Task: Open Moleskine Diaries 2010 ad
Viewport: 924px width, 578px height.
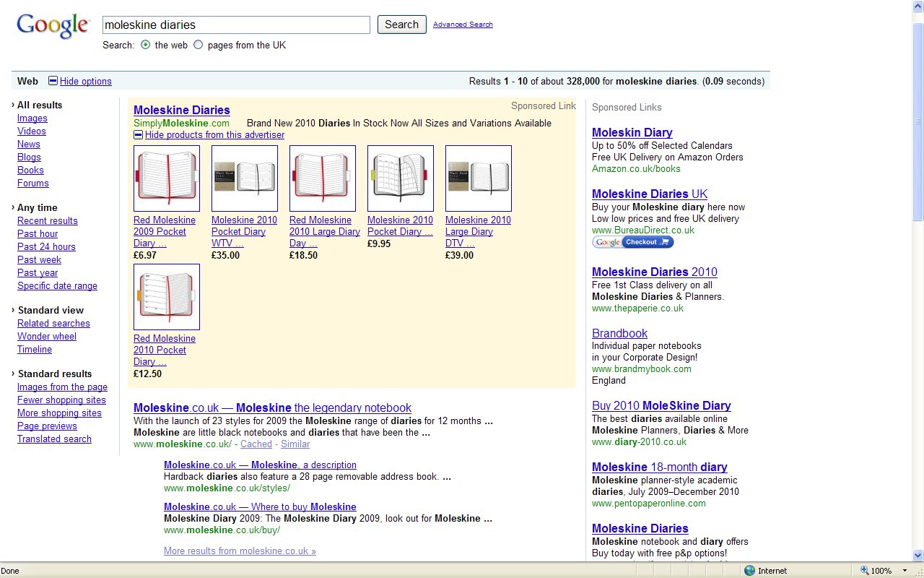Action: coord(655,272)
